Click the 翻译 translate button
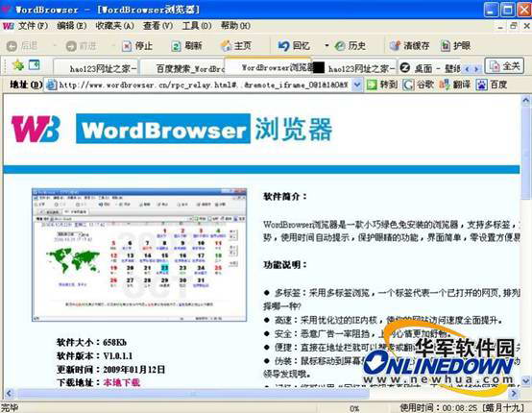Screen dimensions: 532x413 pos(455,85)
